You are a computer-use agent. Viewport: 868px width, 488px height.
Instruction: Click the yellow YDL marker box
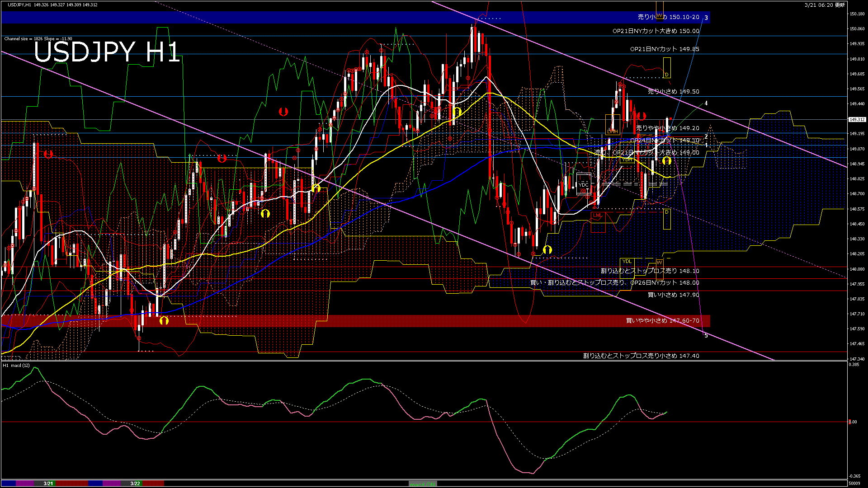point(627,261)
